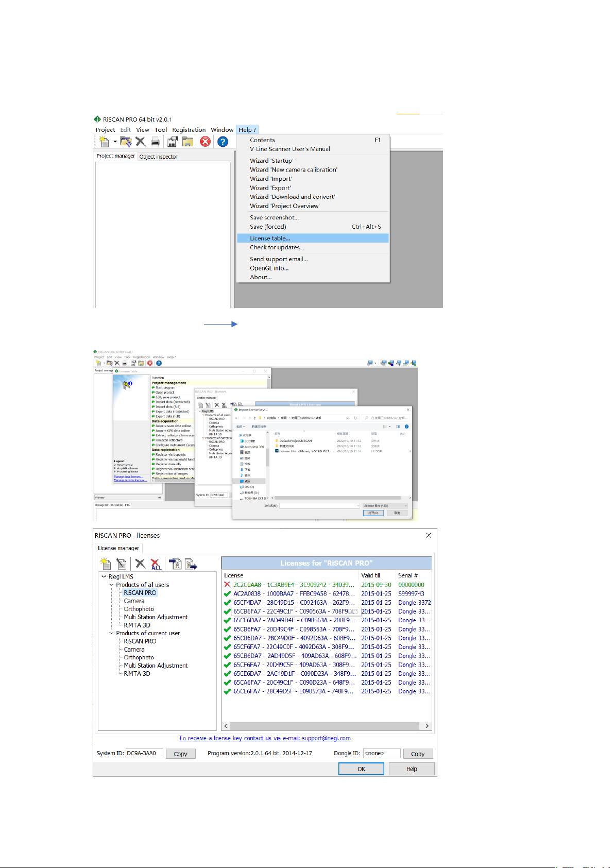
Task: Click the import license keys icon
Action: pyautogui.click(x=176, y=564)
